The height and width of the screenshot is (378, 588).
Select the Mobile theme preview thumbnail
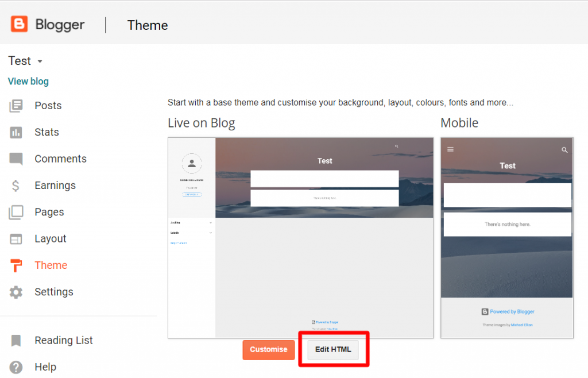pyautogui.click(x=507, y=238)
